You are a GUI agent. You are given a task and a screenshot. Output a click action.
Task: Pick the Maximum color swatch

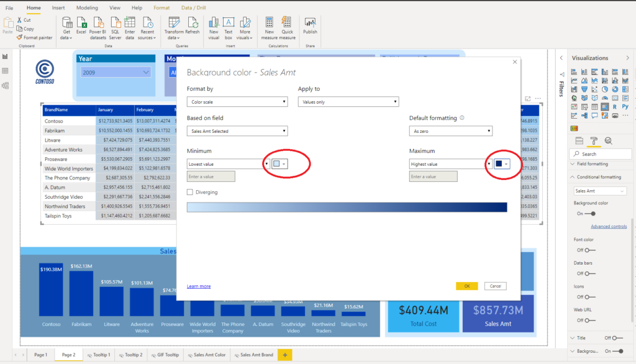[x=502, y=164]
